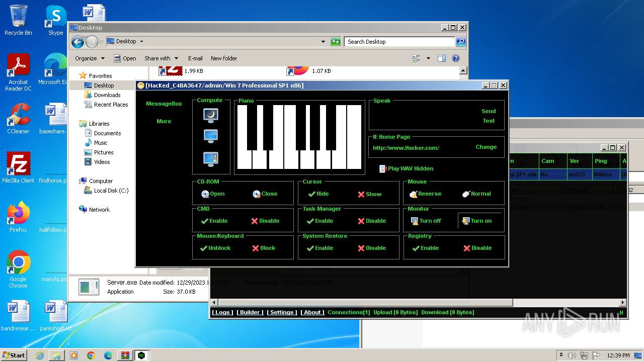Disable Registry
This screenshot has width=644, height=362.
coord(477,248)
